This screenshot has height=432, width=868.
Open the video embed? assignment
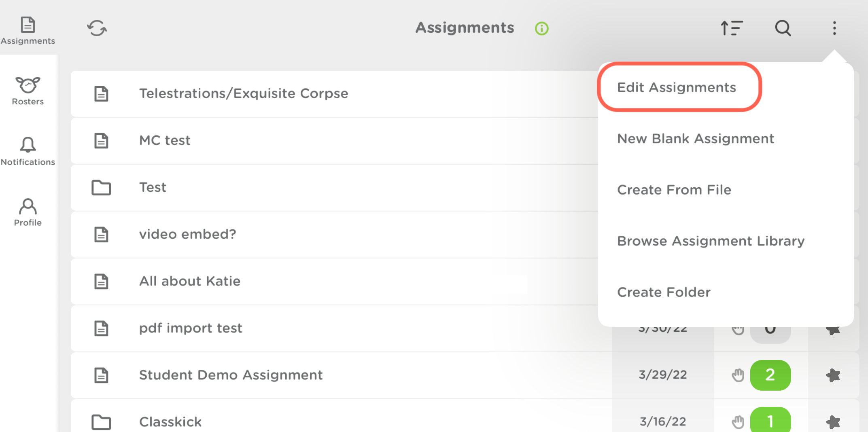(187, 234)
